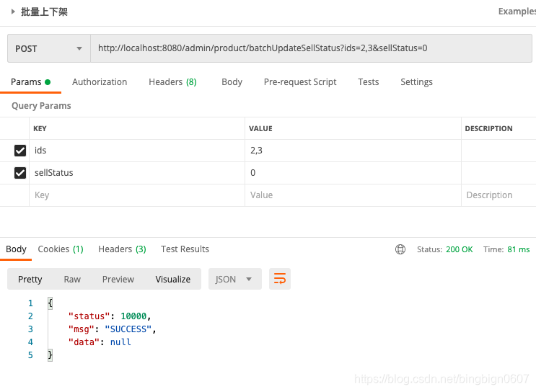Select the Raw view button

click(x=72, y=280)
